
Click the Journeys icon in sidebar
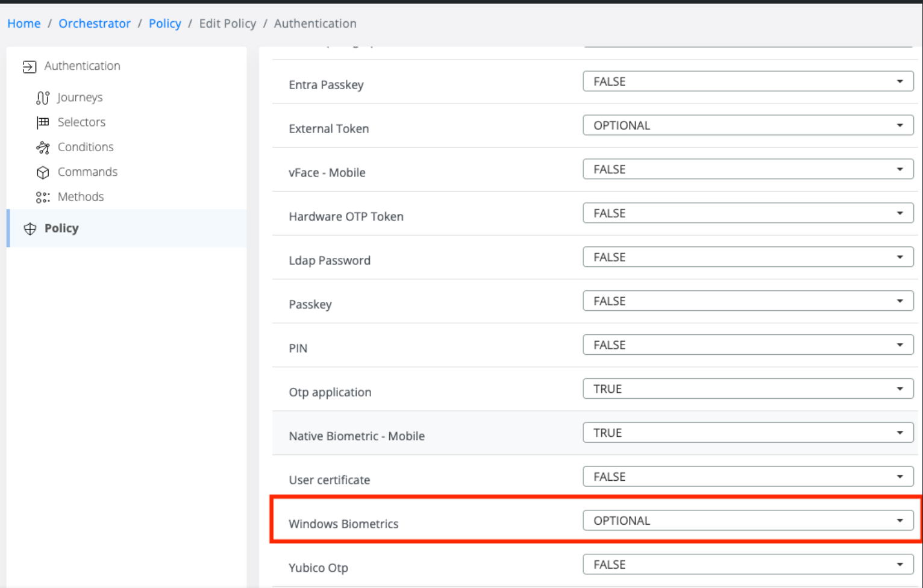click(x=43, y=98)
